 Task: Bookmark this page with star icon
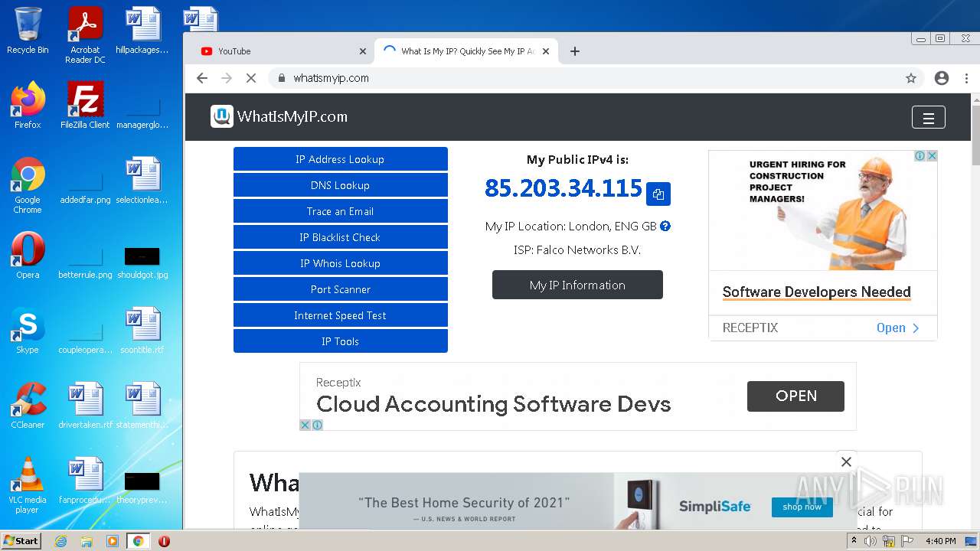911,78
